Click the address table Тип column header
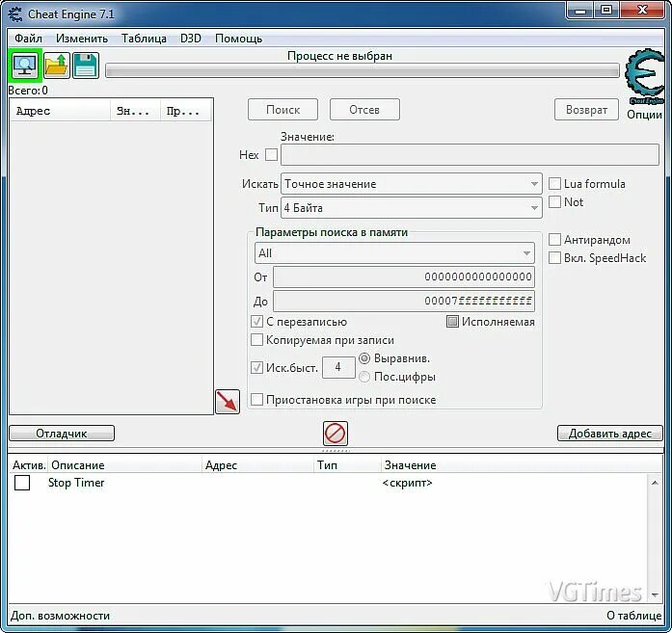This screenshot has width=672, height=633. click(347, 465)
